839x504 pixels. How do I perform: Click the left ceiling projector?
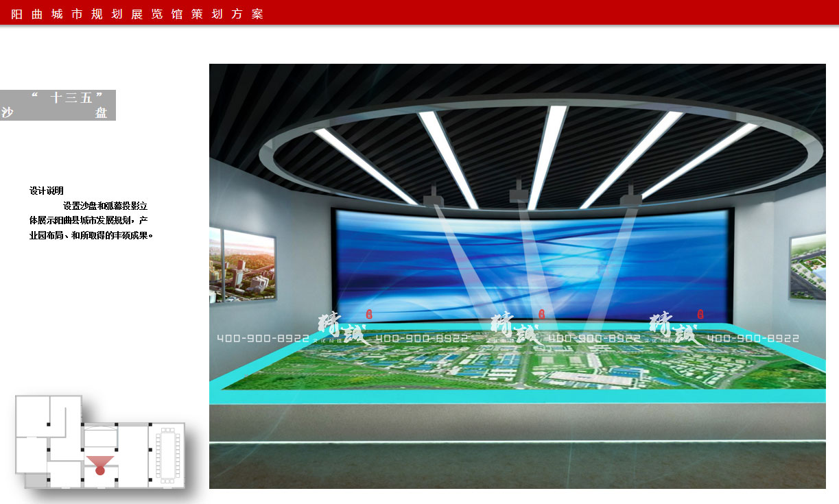434,197
